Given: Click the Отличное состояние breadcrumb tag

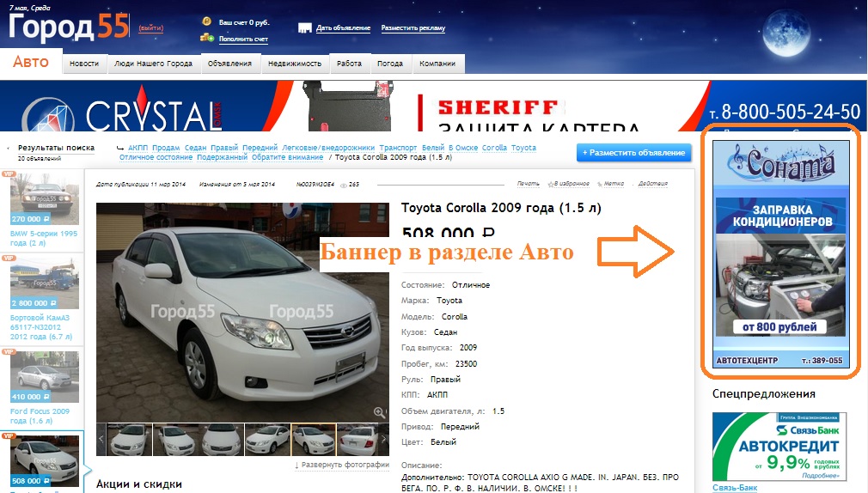Looking at the screenshot, I should click(x=156, y=157).
